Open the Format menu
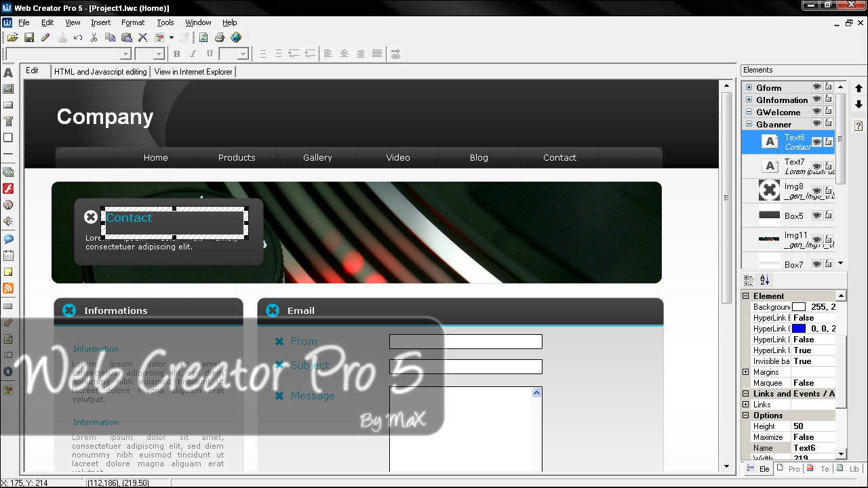The height and width of the screenshot is (488, 868). 133,22
